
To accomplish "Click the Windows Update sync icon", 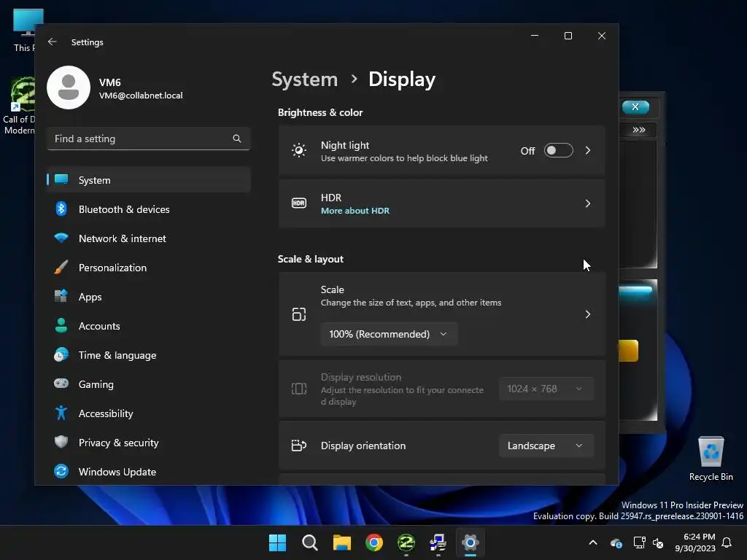I will 61,472.
